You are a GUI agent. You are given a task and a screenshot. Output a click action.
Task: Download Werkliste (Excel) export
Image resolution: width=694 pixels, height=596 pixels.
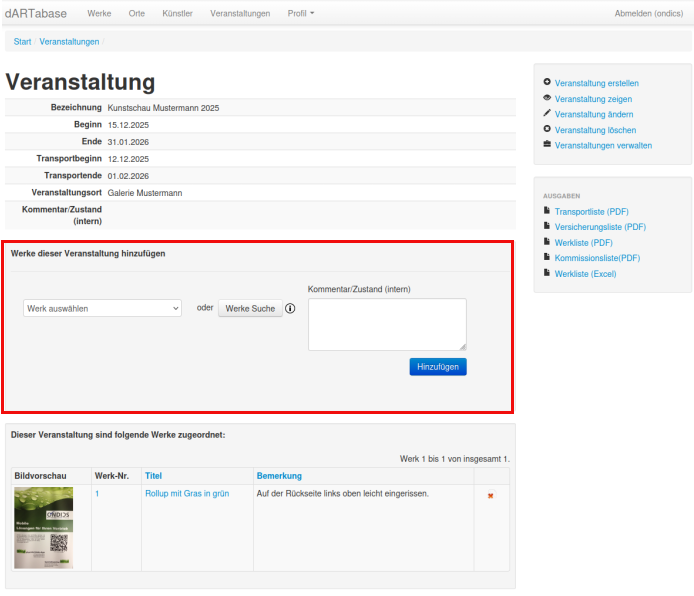click(x=585, y=273)
